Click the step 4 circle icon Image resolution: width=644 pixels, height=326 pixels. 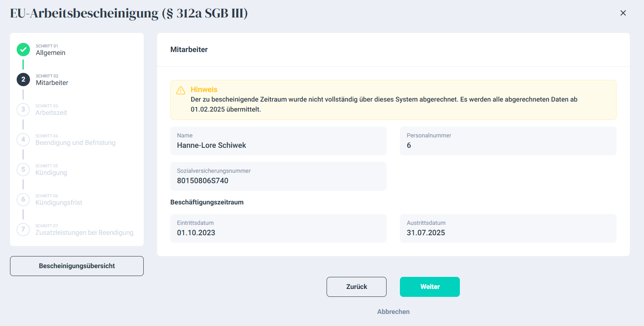(23, 139)
